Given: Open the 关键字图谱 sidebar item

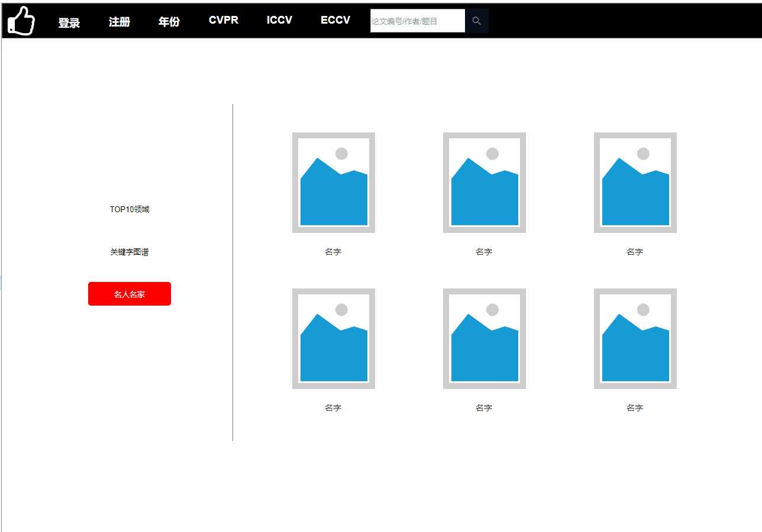Looking at the screenshot, I should coord(130,252).
